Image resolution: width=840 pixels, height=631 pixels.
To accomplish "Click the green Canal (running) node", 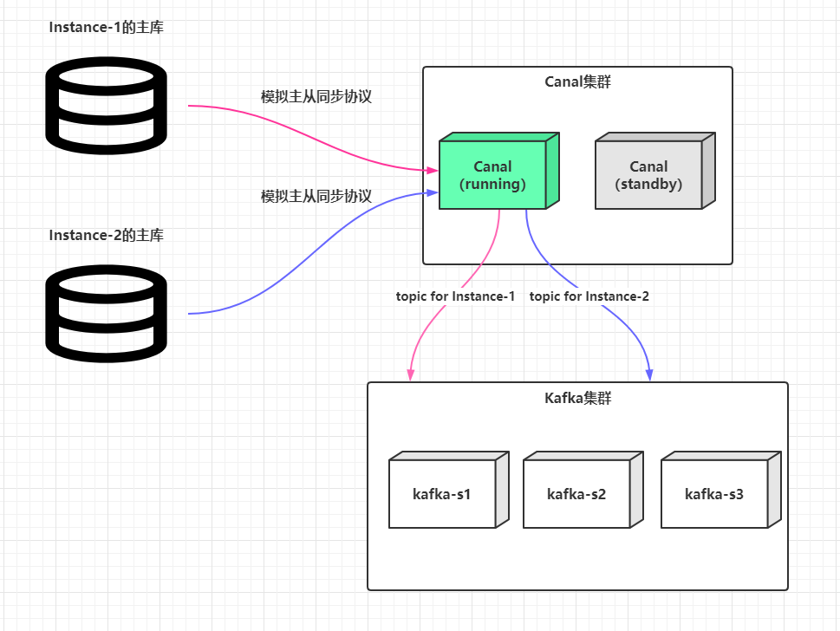I will (498, 171).
